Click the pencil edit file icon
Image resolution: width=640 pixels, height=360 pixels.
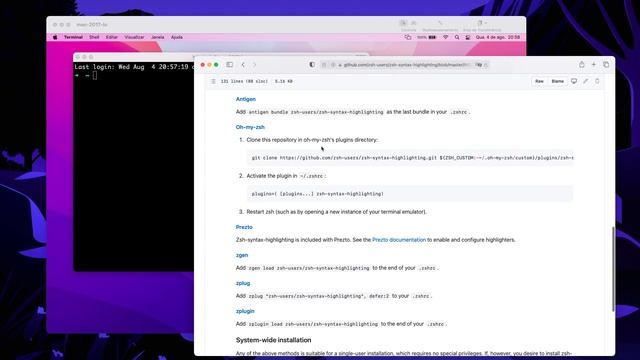(586, 81)
